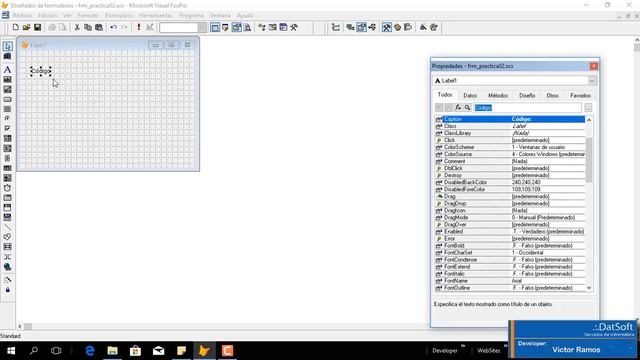640x360 pixels.
Task: Click the Paste toolbar icon
Action: pos(99,27)
